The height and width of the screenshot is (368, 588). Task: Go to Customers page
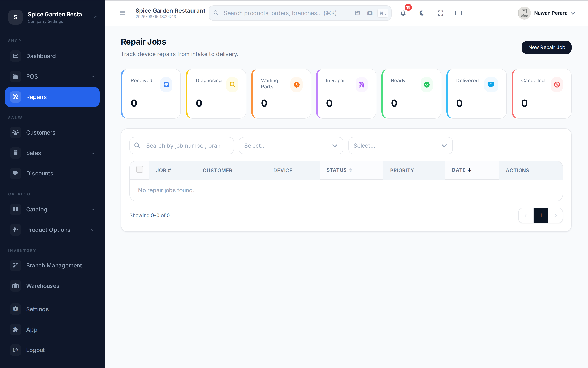pyautogui.click(x=52, y=132)
